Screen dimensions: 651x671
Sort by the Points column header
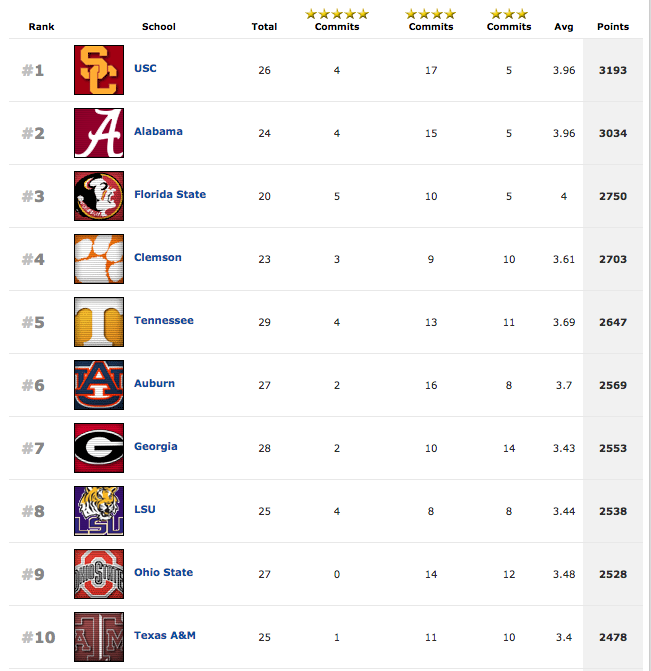pyautogui.click(x=613, y=27)
